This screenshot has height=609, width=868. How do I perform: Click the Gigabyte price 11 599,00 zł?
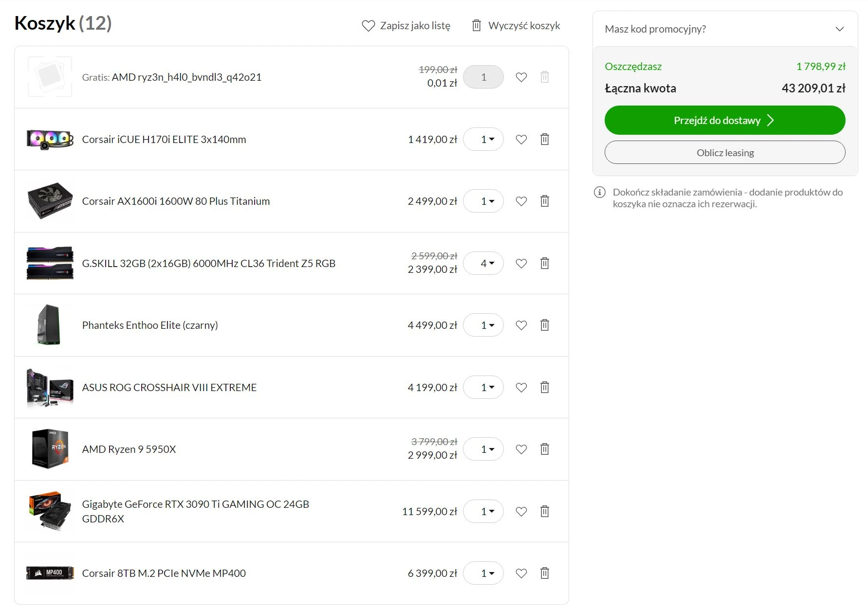pos(430,512)
